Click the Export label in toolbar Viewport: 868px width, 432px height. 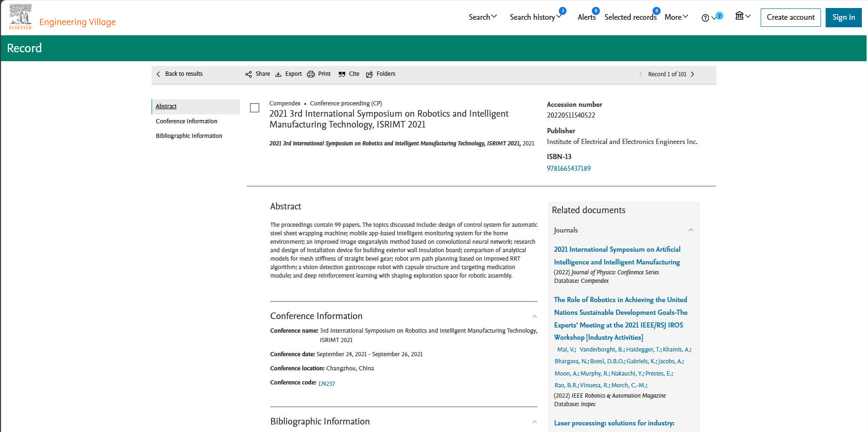(x=293, y=74)
